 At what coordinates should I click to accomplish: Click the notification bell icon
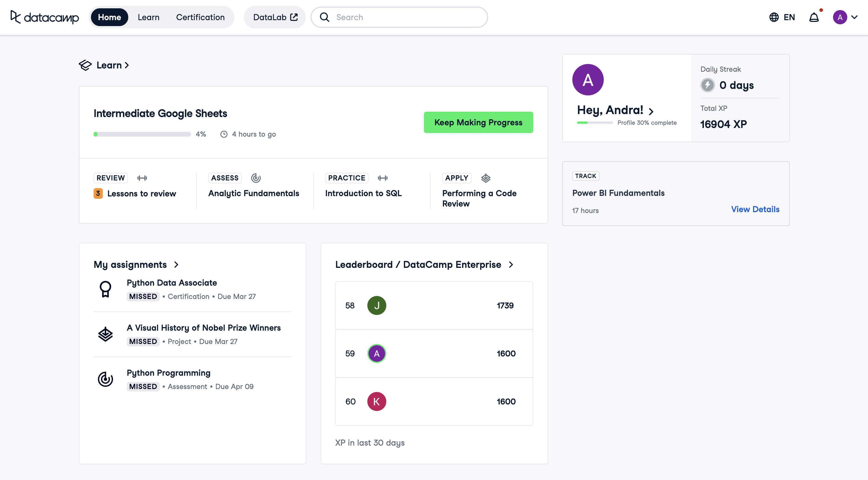click(814, 17)
